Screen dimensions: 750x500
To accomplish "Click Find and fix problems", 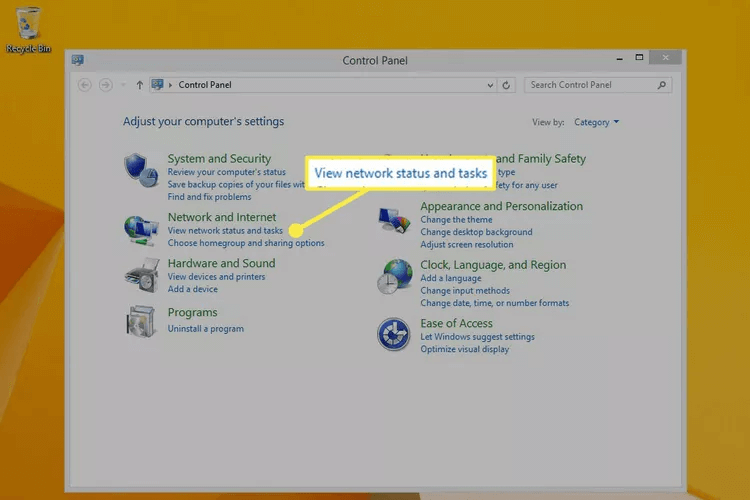I will (209, 197).
